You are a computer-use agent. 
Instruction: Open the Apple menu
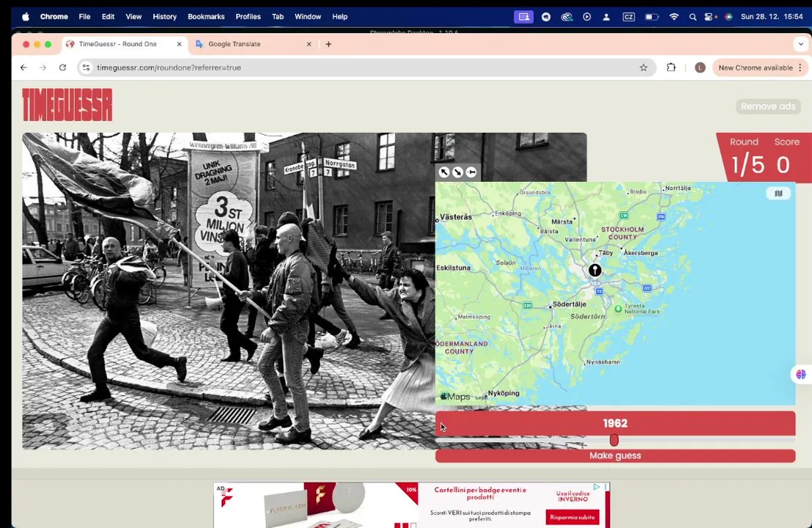click(x=26, y=17)
